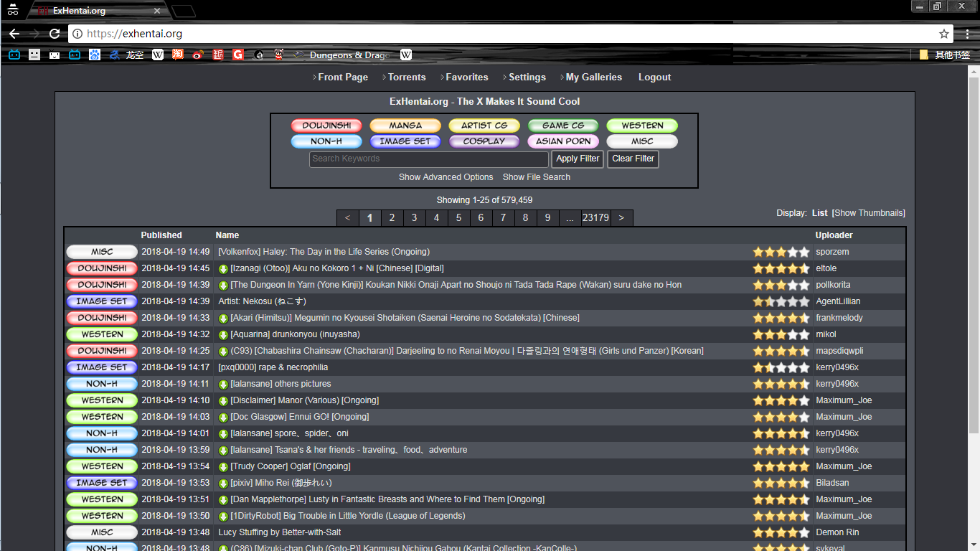
Task: Click torrent icon beside the pixiv Miho Rei gallery
Action: (x=223, y=484)
